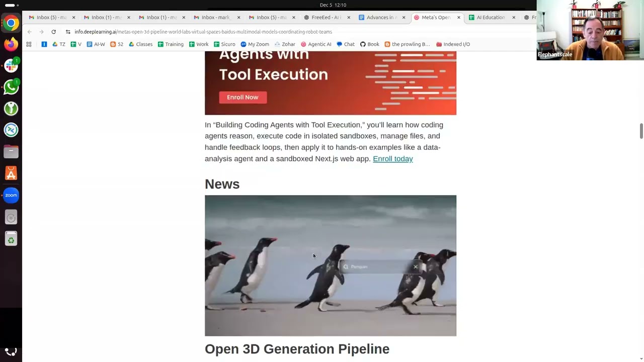Open the Agentic AI bookmark
The width and height of the screenshot is (644, 362).
click(x=316, y=44)
